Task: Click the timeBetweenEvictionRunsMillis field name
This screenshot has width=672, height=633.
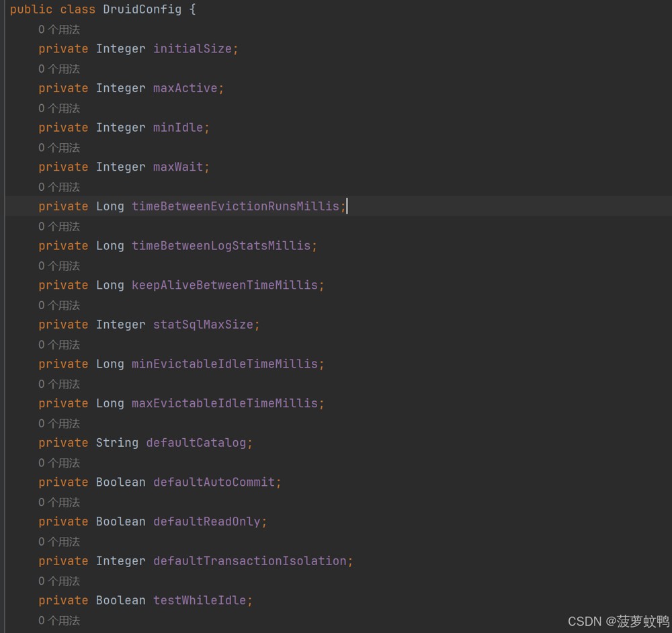Action: (x=235, y=206)
